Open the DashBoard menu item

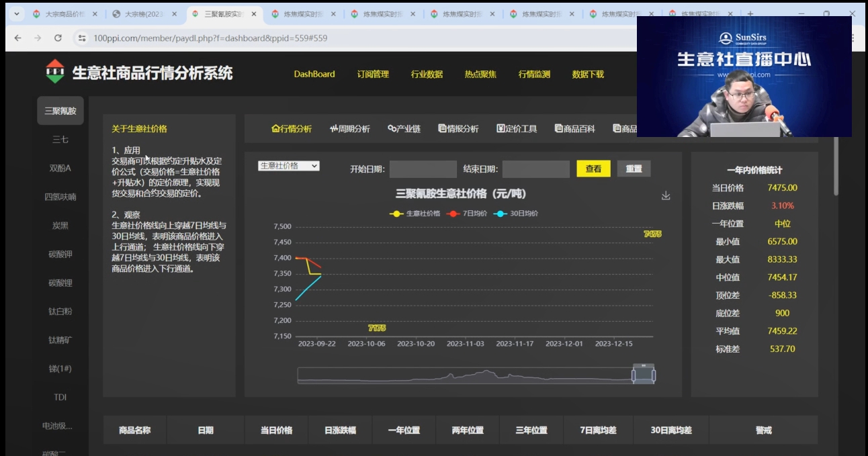tap(314, 74)
